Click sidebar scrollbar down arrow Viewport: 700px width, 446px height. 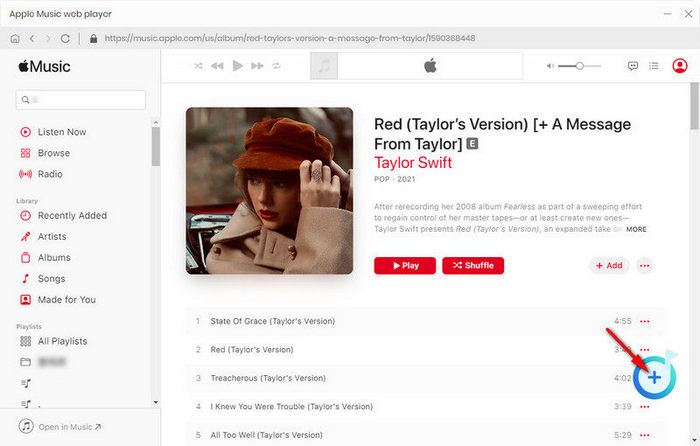point(155,403)
